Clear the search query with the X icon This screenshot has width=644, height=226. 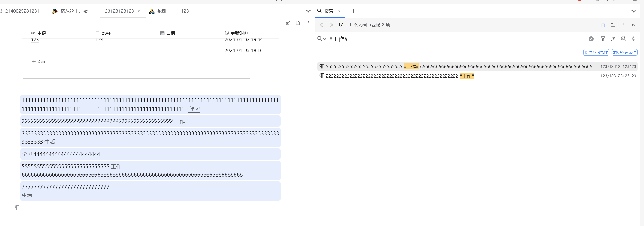coord(591,39)
